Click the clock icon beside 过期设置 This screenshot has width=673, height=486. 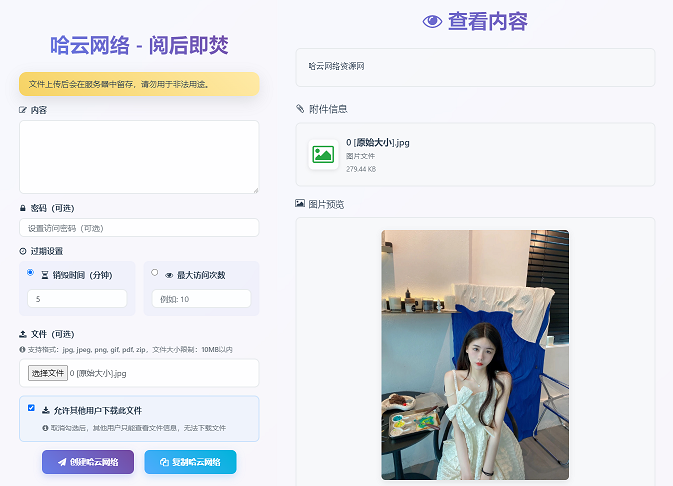tap(23, 251)
